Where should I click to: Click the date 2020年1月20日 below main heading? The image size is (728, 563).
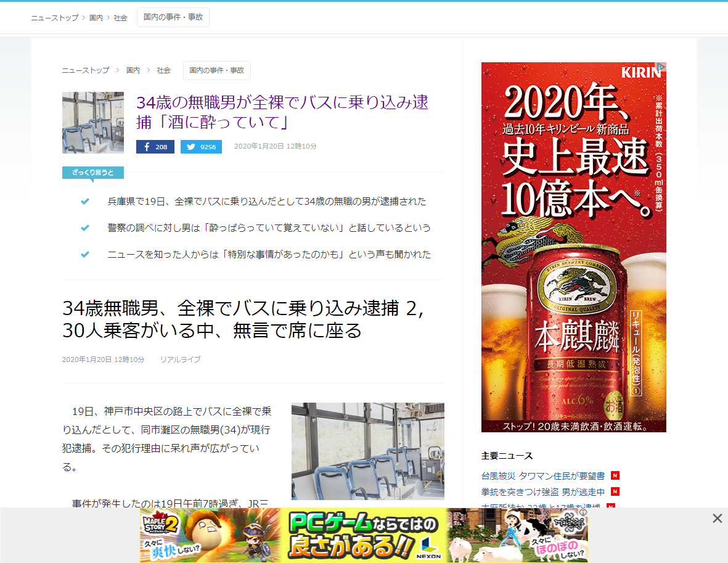(x=103, y=359)
